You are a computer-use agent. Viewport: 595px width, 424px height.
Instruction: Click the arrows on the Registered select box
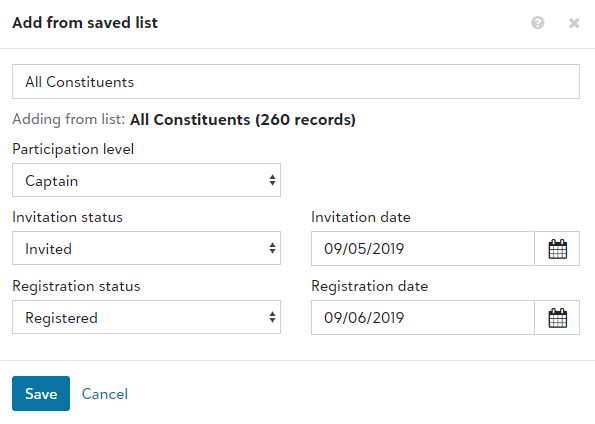(272, 317)
